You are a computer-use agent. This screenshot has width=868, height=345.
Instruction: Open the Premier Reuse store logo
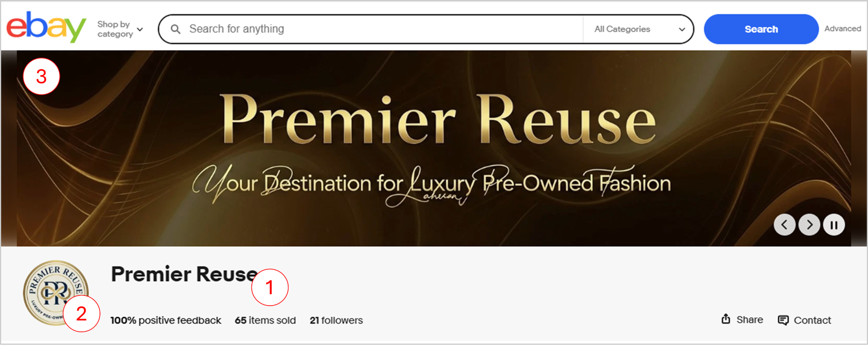(56, 293)
